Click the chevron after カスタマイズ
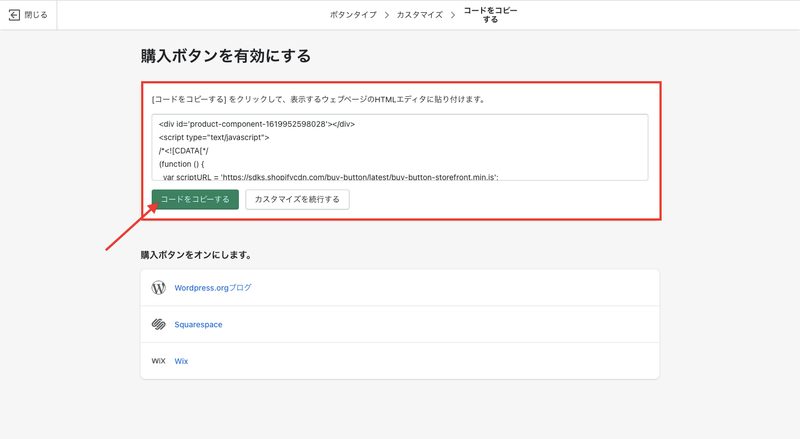Screen dimensions: 800x439 coord(453,15)
